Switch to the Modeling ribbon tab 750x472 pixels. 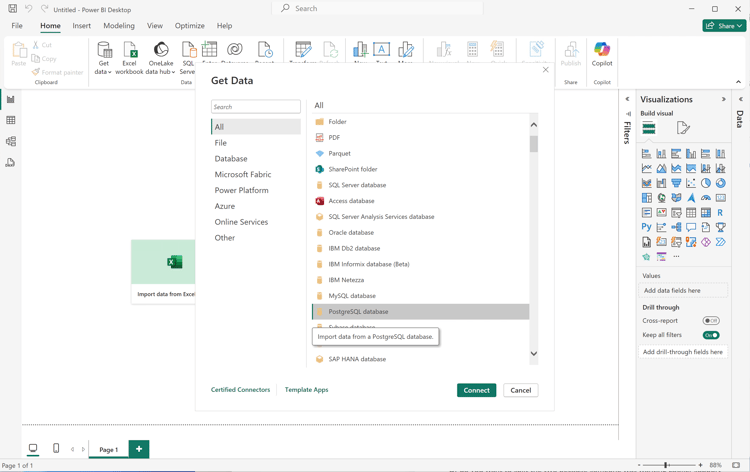click(119, 26)
